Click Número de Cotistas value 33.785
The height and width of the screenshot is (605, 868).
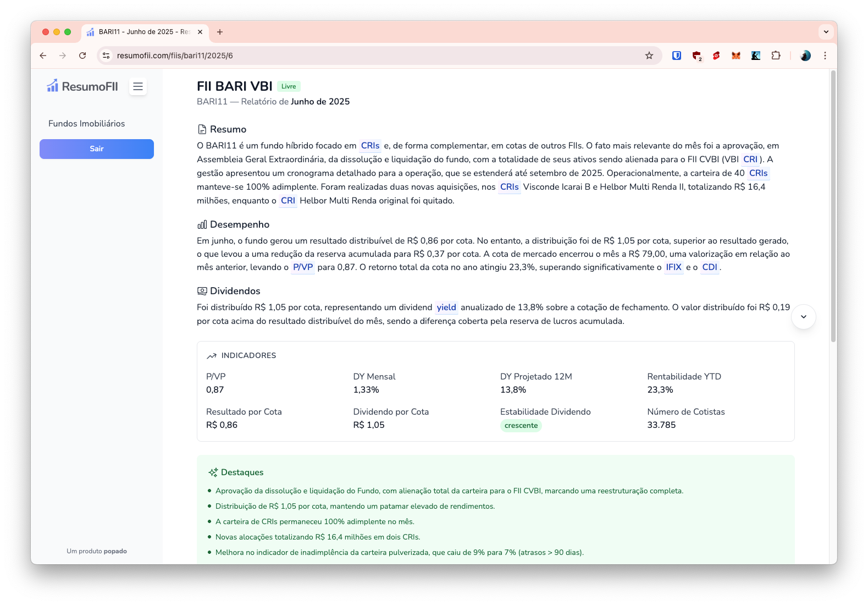(661, 425)
